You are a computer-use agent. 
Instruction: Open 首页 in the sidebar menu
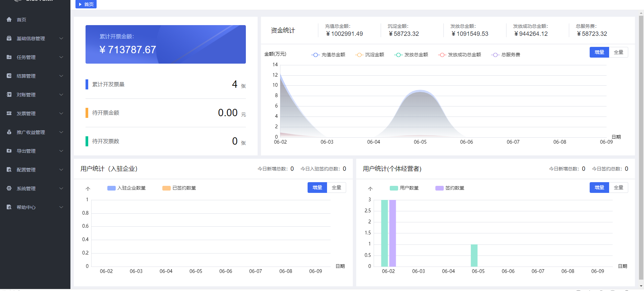(x=21, y=20)
